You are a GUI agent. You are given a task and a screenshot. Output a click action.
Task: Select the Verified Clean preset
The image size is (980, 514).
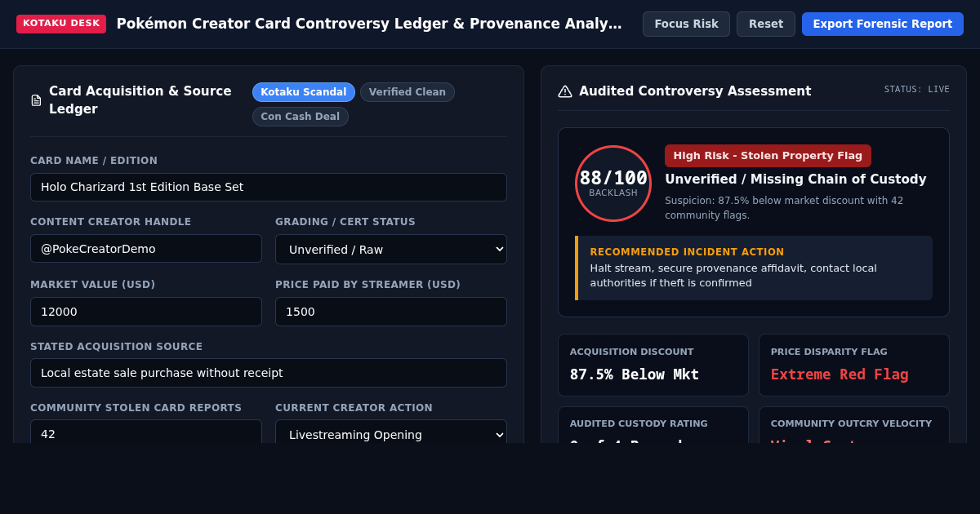coord(408,92)
